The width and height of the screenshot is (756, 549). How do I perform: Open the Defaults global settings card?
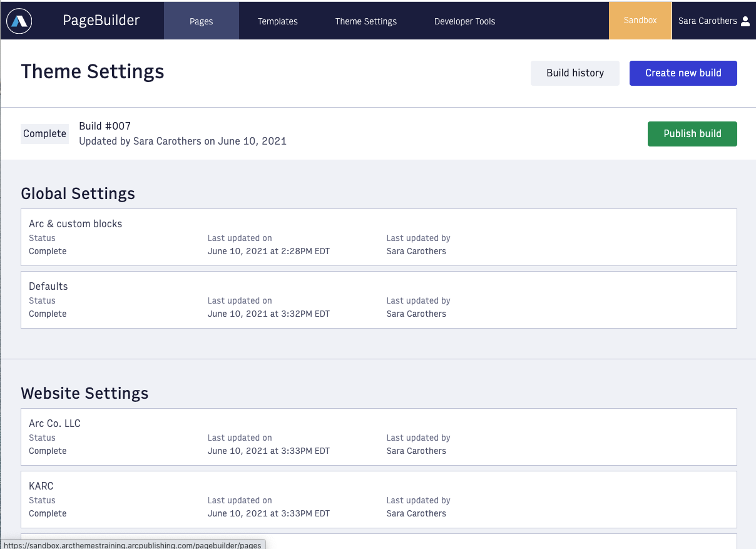pos(379,300)
